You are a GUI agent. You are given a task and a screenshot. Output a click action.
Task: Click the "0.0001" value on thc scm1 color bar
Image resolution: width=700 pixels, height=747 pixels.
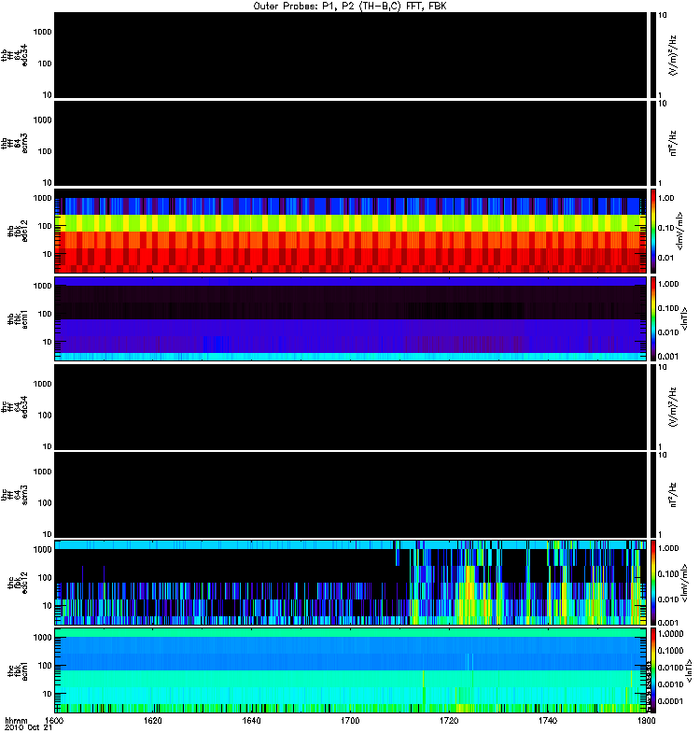coord(670,701)
